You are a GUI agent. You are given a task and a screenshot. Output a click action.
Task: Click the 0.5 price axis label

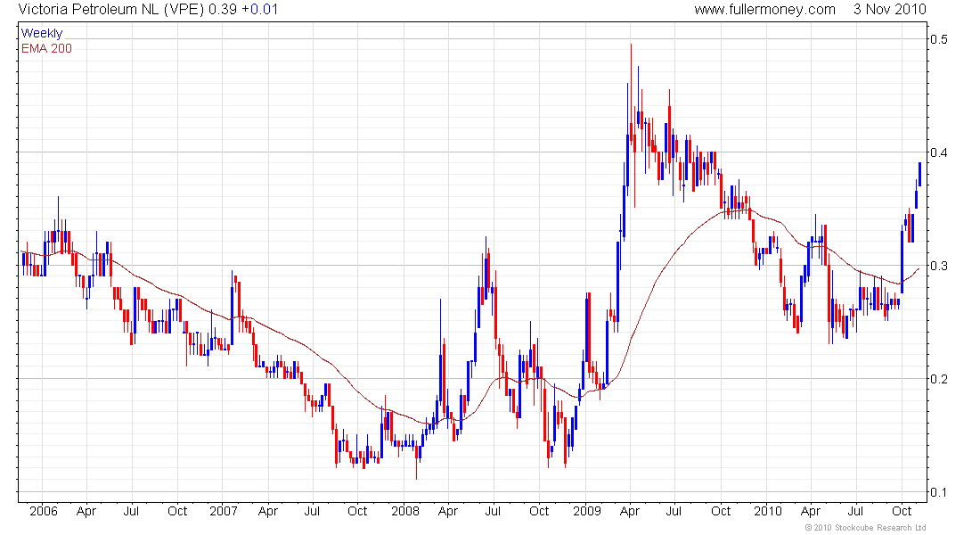939,39
